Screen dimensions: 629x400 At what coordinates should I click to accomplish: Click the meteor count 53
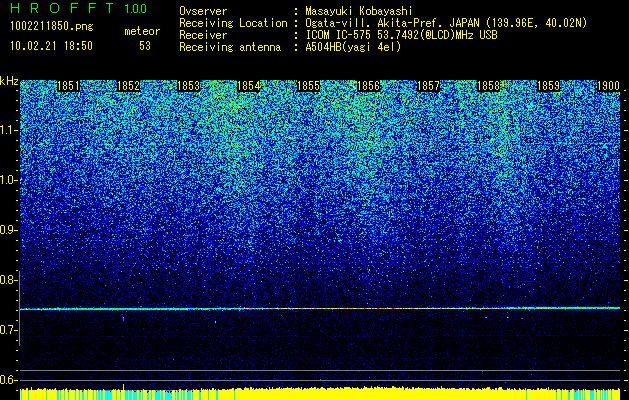[x=145, y=46]
